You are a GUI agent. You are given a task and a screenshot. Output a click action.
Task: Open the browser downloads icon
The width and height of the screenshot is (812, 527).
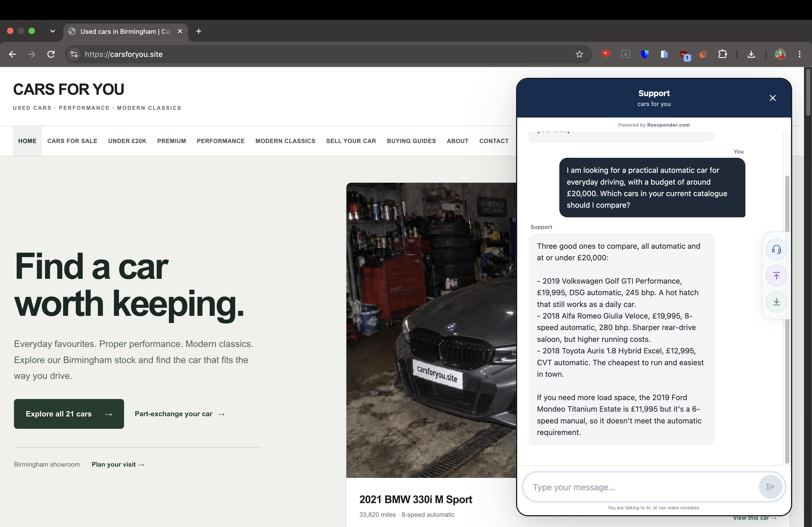[751, 54]
